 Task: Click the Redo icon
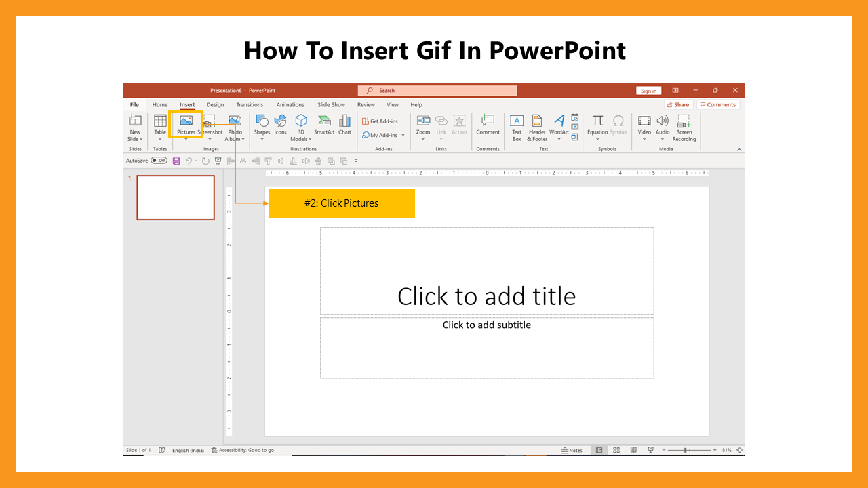click(205, 161)
